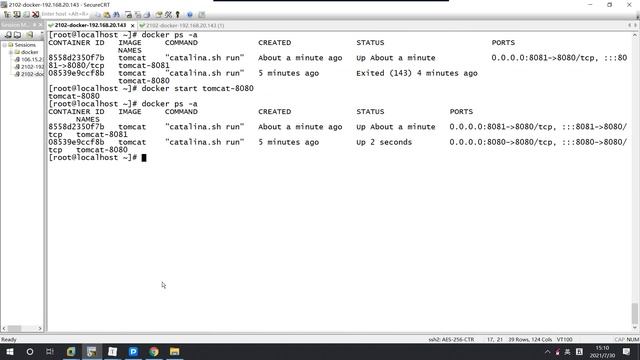This screenshot has width=640, height=360.
Task: Click the Print toolbar icon
Action: pos(147,15)
